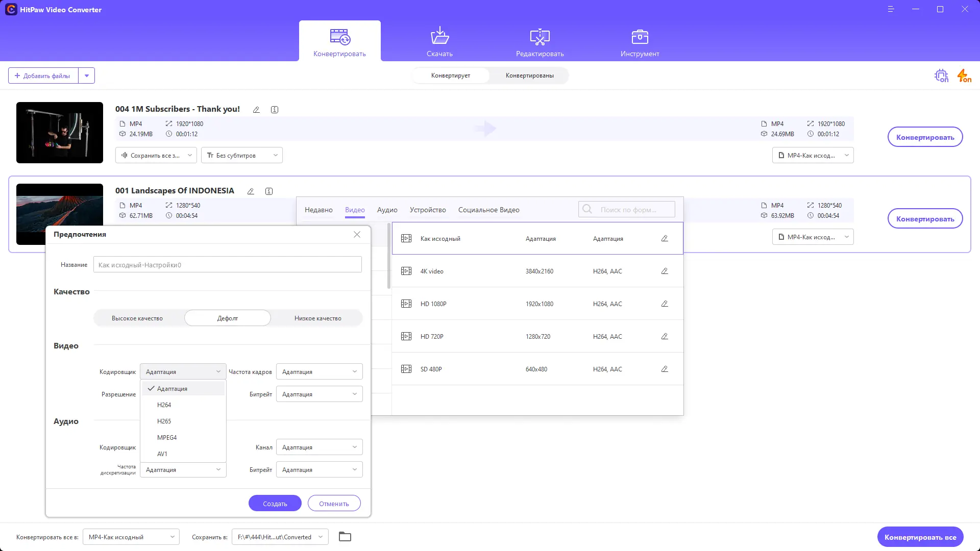Close the Предпочтения dialog
This screenshot has height=551, width=980.
click(357, 234)
